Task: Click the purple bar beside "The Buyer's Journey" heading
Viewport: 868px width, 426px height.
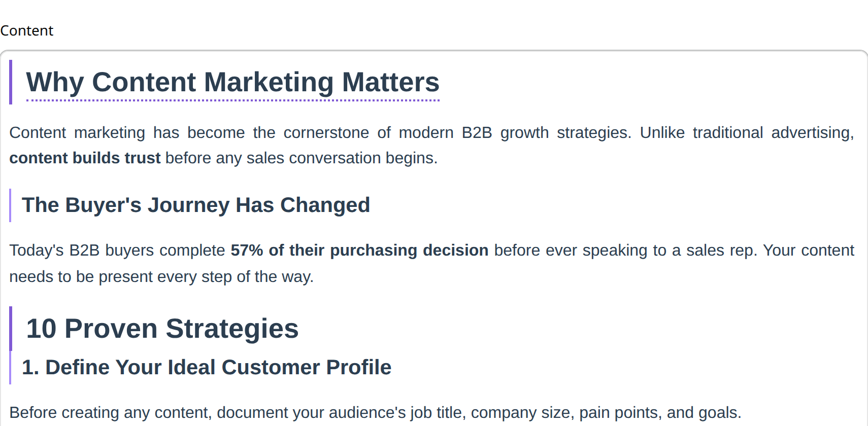Action: point(10,205)
